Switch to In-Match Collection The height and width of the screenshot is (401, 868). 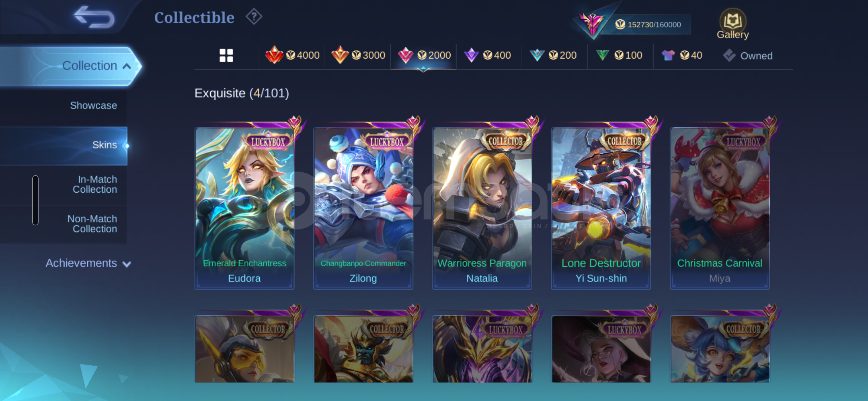click(x=95, y=185)
